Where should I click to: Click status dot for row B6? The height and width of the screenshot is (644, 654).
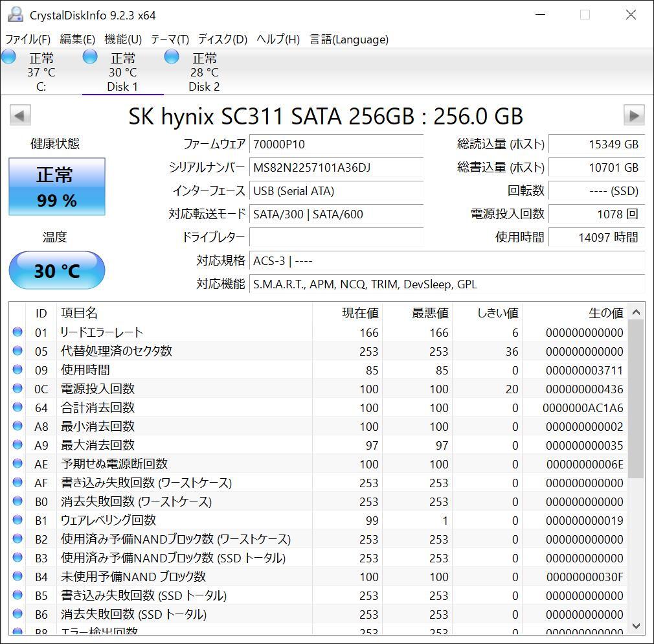pos(17,614)
